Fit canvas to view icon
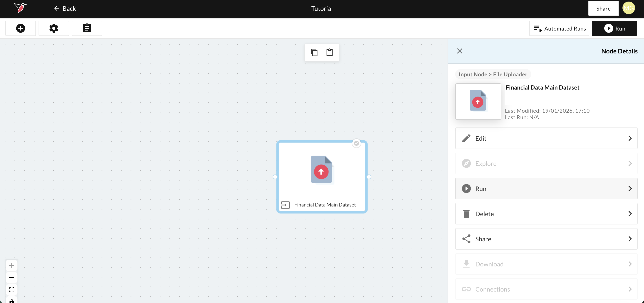The image size is (644, 303). 11,290
